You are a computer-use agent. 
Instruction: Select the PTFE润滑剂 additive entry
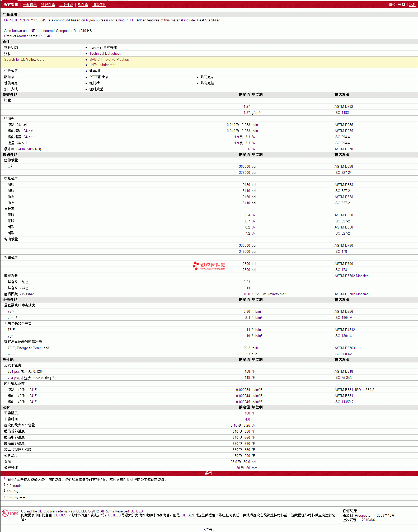pos(99,77)
